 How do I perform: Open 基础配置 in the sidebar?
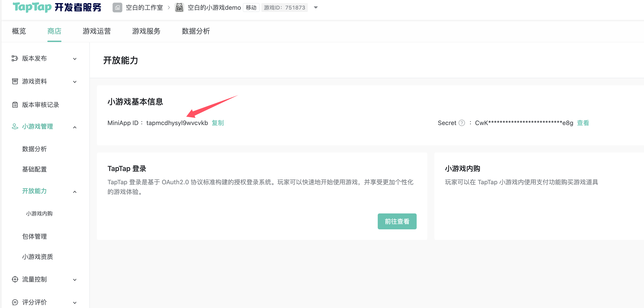tap(34, 169)
